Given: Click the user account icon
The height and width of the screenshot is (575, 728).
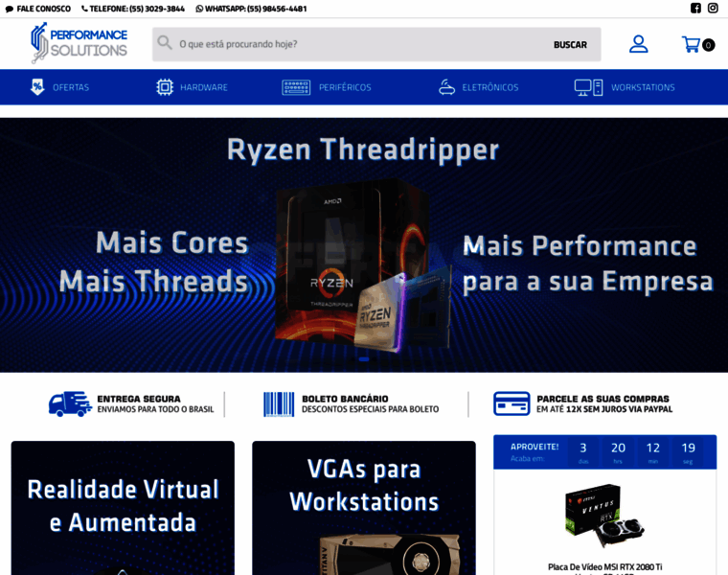Looking at the screenshot, I should pyautogui.click(x=638, y=44).
